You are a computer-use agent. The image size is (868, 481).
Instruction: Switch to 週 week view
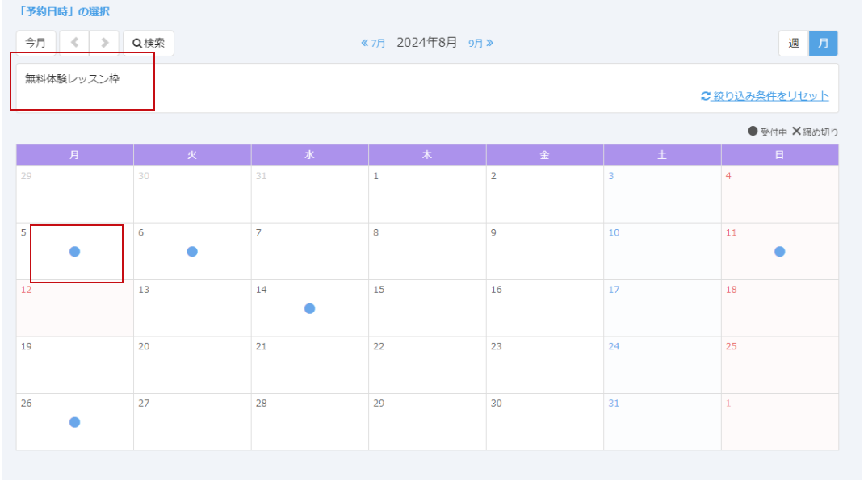(x=794, y=43)
